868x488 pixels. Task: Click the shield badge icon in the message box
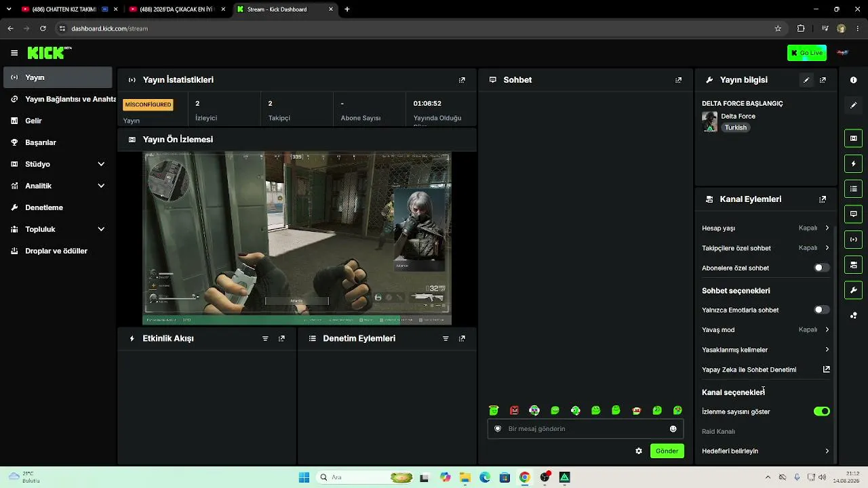(498, 429)
